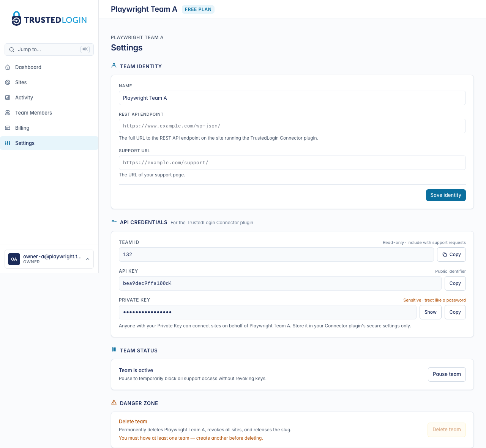Open the Jump to command palette
This screenshot has width=486, height=448.
coord(49,49)
